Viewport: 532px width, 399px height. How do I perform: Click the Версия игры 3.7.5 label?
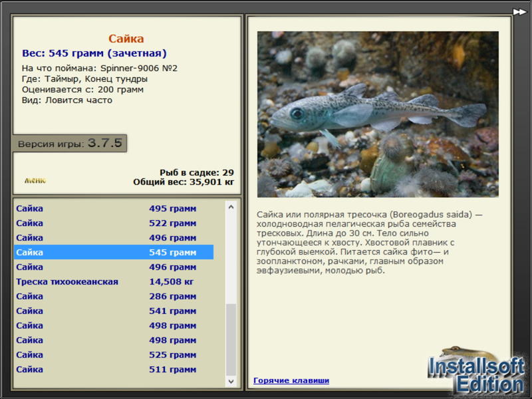pyautogui.click(x=70, y=143)
